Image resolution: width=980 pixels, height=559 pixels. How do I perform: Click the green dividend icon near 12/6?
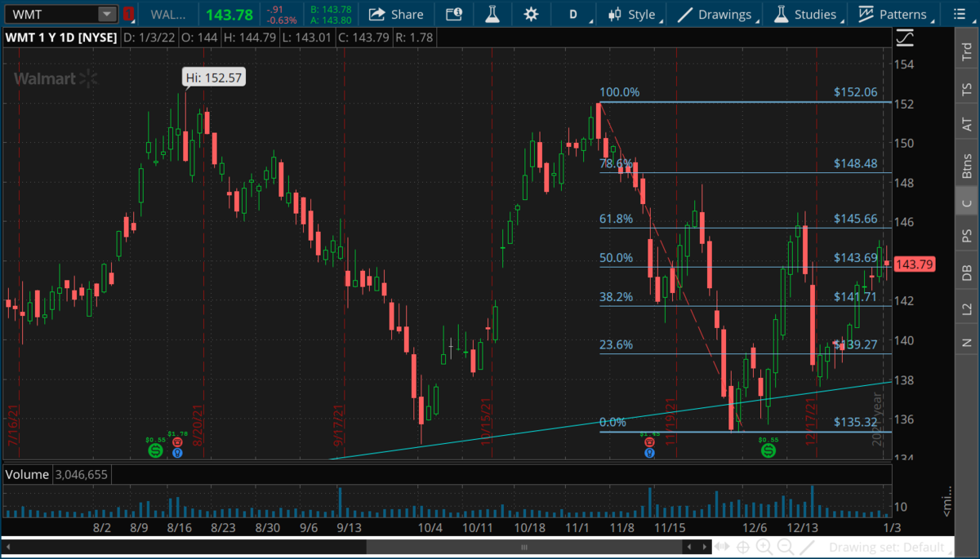coord(768,450)
